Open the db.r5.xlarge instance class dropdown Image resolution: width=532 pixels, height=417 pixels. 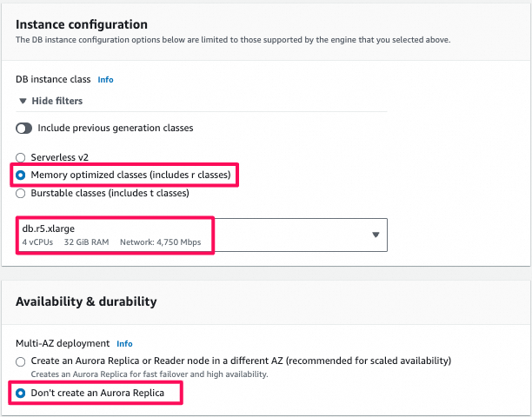pos(202,235)
